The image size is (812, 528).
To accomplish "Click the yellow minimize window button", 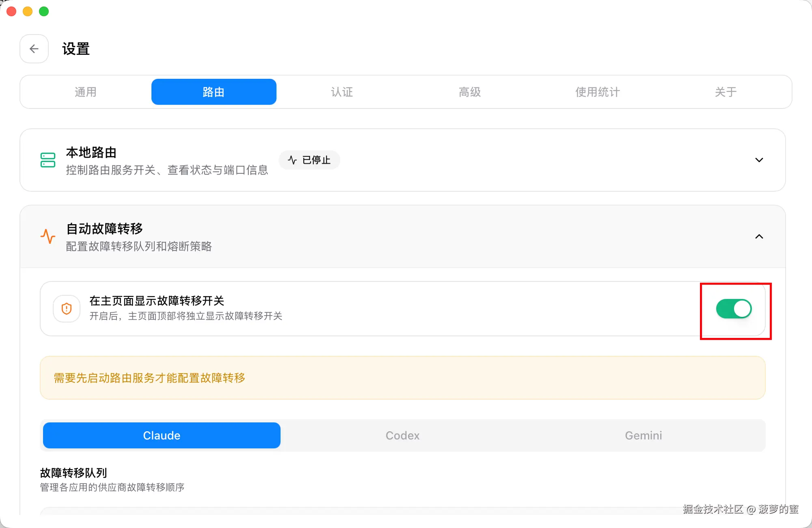I will coord(28,11).
